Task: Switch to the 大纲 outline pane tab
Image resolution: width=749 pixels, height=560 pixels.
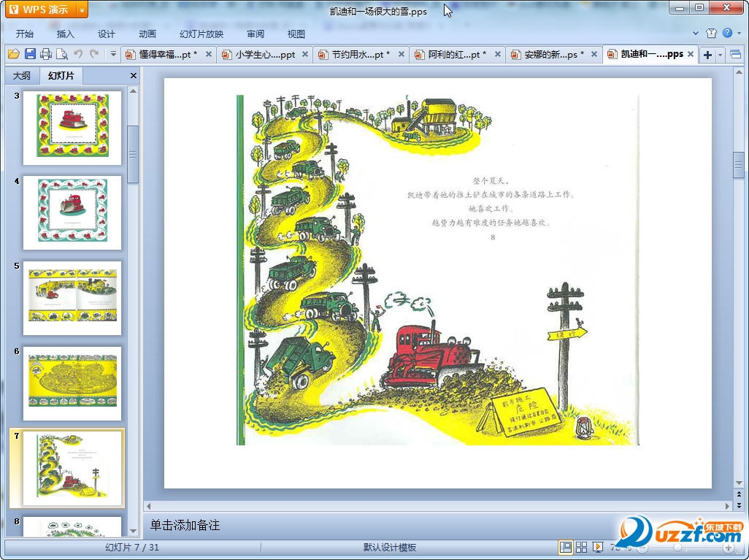Action: pos(21,75)
